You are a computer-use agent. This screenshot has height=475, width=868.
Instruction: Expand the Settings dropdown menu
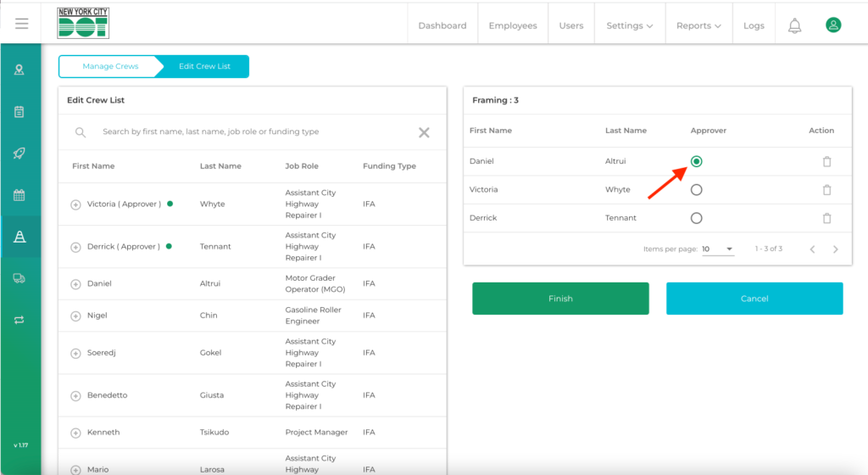[629, 25]
